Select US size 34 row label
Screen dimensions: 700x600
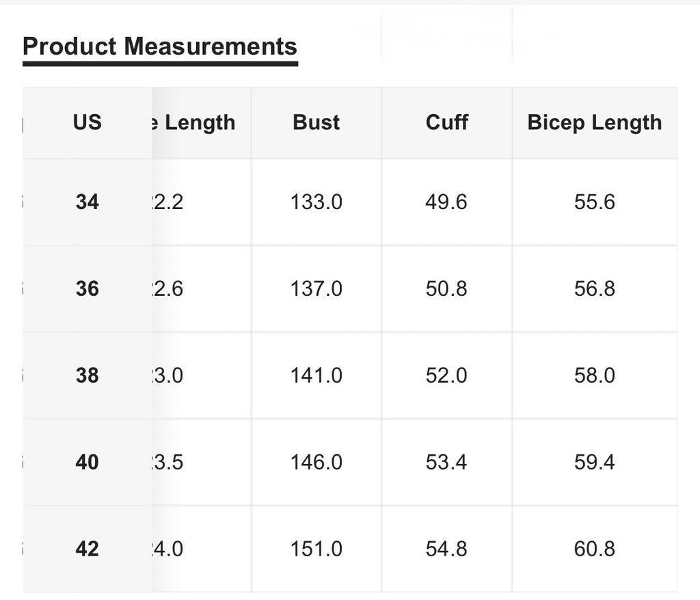tap(87, 202)
